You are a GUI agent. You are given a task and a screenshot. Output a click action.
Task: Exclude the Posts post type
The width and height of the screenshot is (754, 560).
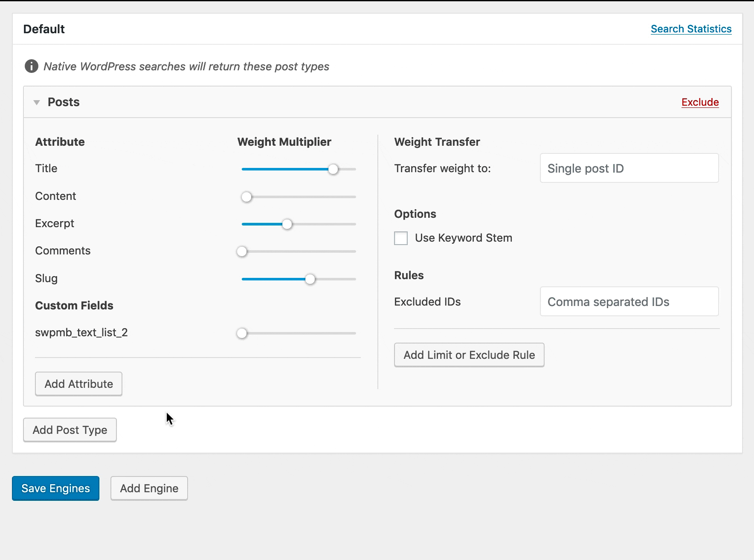(x=700, y=102)
